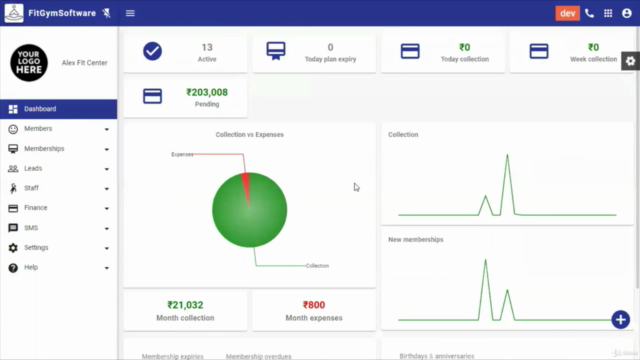Click the orange dev button

tap(567, 13)
